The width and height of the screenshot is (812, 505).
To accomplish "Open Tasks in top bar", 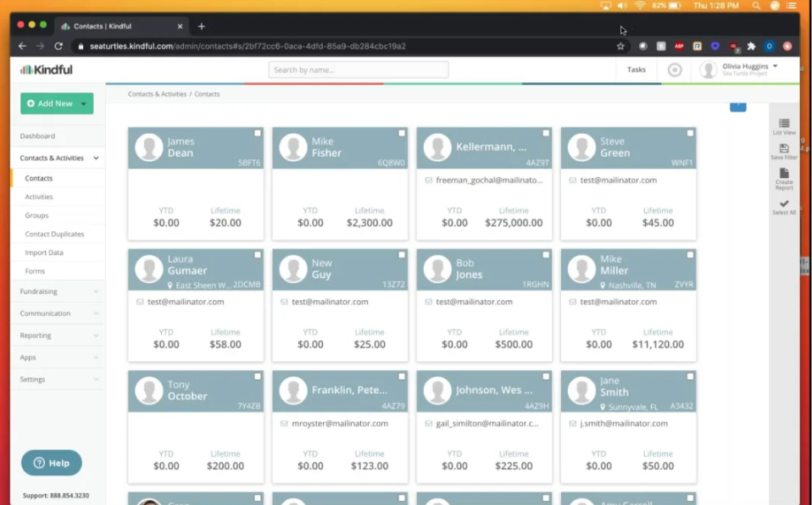I will pos(636,70).
